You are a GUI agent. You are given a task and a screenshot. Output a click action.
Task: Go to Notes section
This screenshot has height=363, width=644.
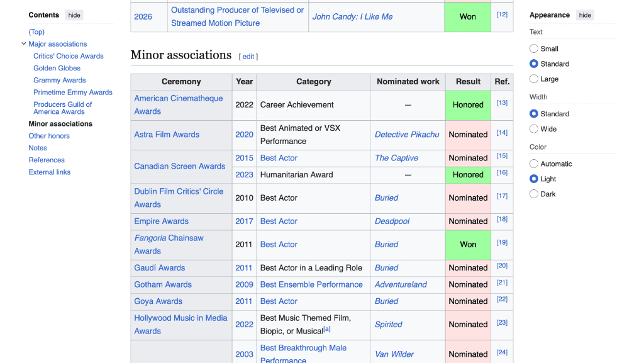coord(38,148)
